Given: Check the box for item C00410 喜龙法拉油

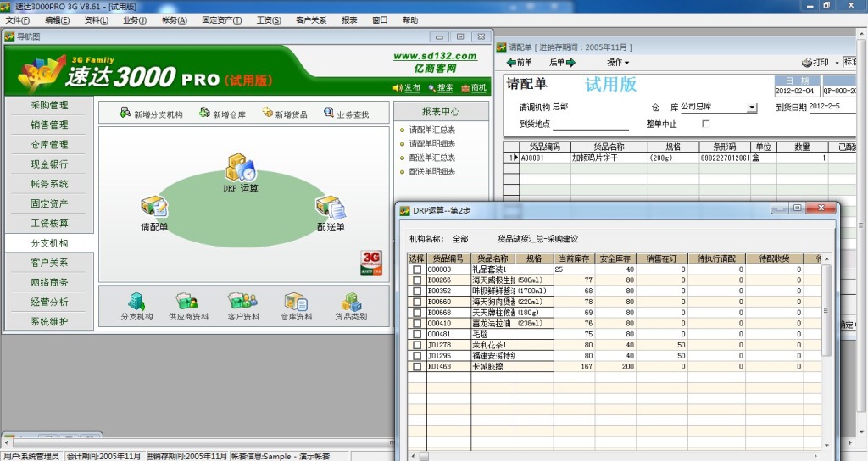Looking at the screenshot, I should [x=417, y=323].
